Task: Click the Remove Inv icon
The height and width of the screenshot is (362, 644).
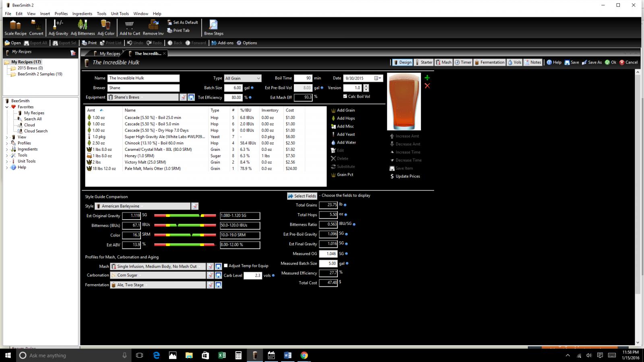Action: pos(153,28)
